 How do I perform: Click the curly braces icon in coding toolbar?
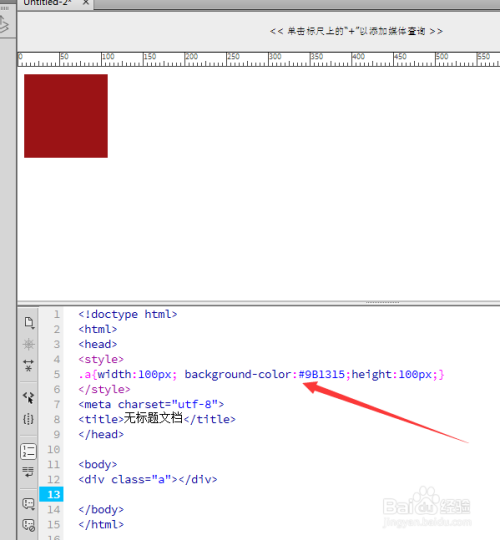click(29, 419)
